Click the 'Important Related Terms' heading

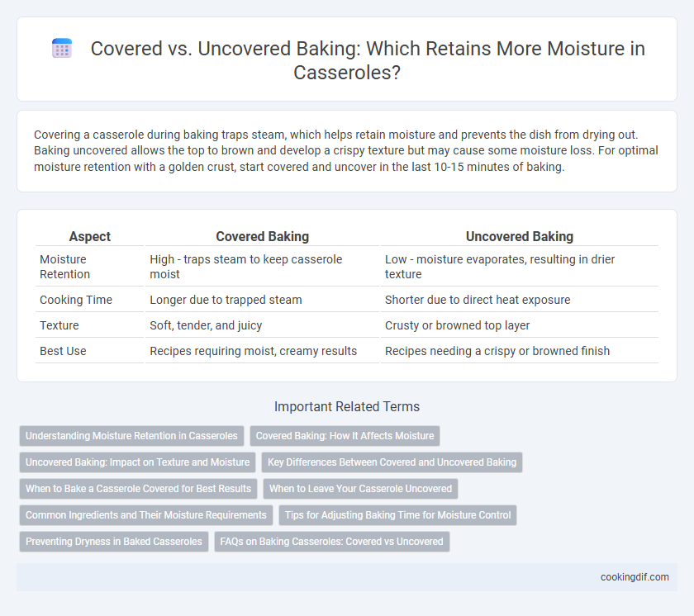click(346, 406)
